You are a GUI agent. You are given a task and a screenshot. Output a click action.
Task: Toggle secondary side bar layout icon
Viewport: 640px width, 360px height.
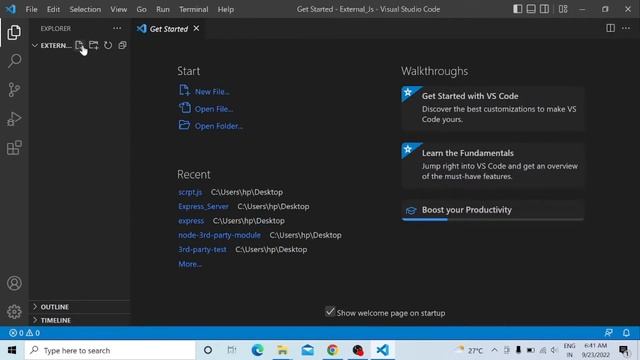(x=544, y=9)
